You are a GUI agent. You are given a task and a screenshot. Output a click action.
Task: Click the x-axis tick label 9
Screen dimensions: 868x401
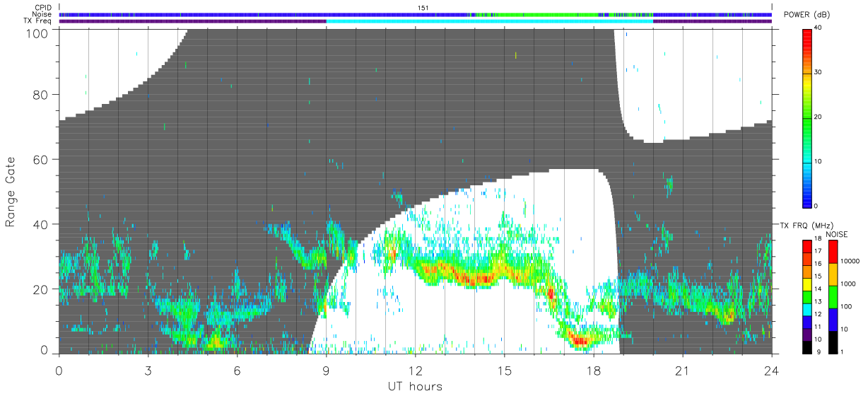click(326, 370)
